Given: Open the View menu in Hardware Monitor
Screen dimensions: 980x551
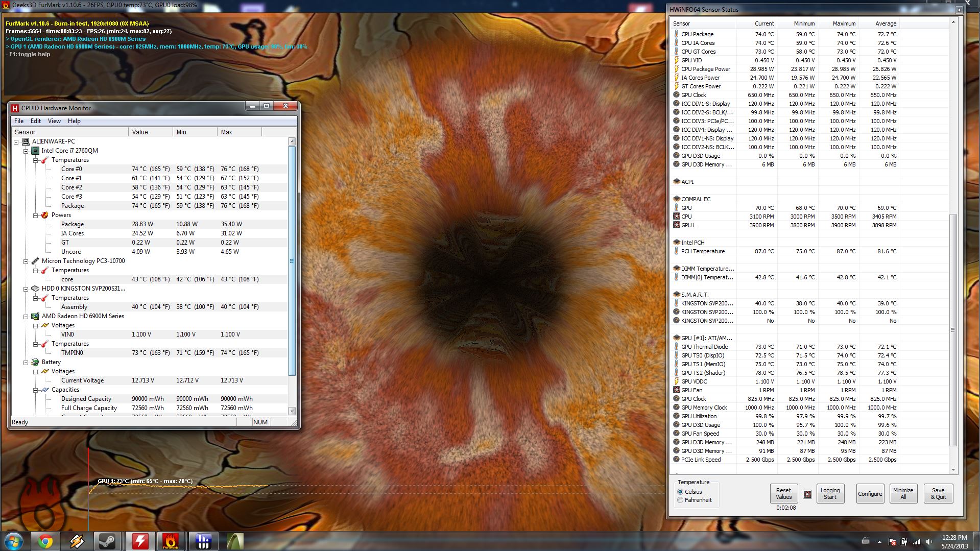Looking at the screenshot, I should [54, 121].
